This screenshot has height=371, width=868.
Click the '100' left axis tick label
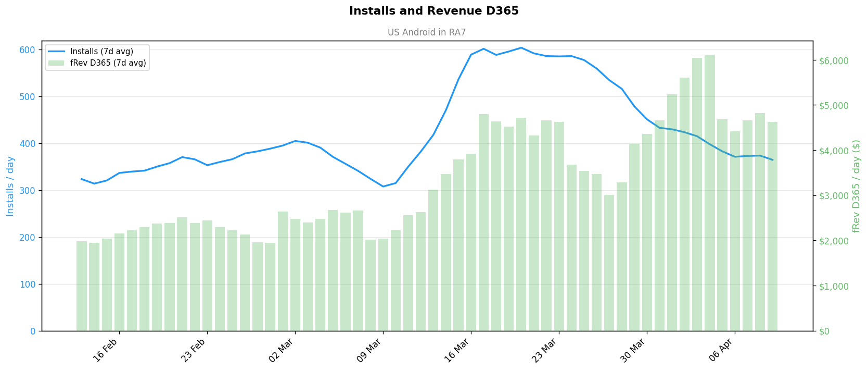click(28, 285)
